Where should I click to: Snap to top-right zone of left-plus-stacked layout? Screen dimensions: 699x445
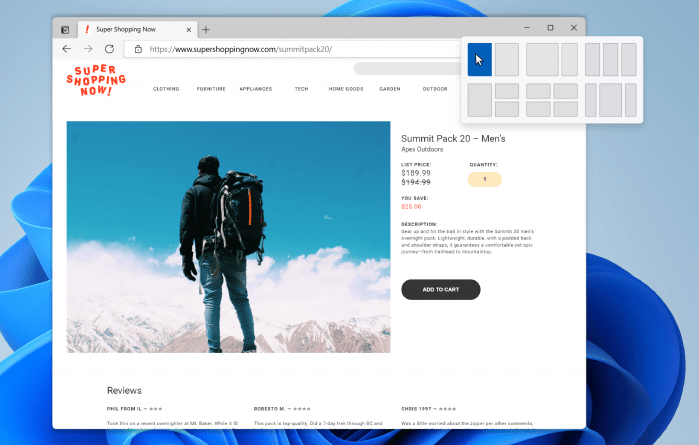coord(507,91)
